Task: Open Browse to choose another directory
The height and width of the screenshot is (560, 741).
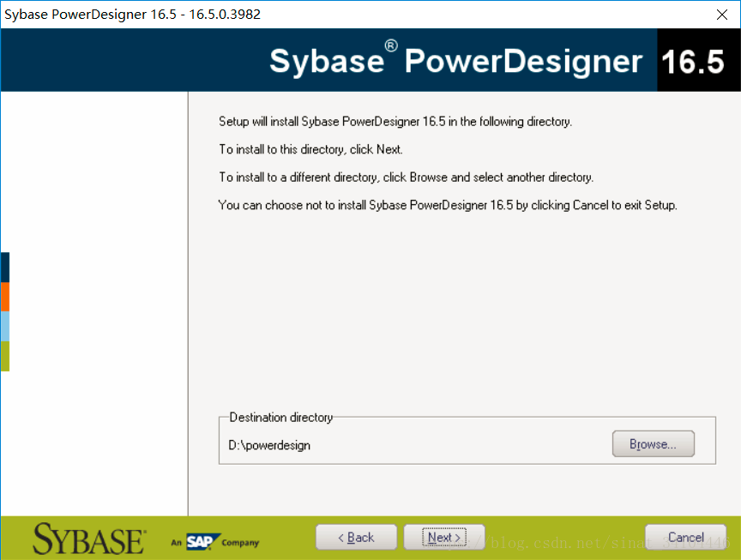Action: [654, 443]
